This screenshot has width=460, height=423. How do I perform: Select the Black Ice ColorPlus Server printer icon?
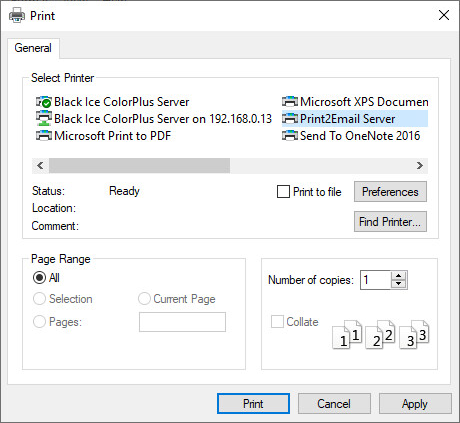coord(44,102)
